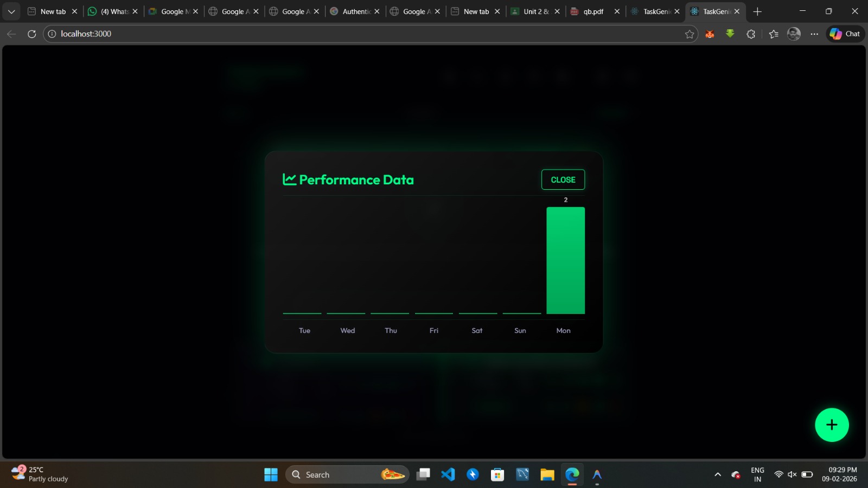Image resolution: width=868 pixels, height=488 pixels.
Task: Switch to the Authentic tab
Action: tap(355, 11)
